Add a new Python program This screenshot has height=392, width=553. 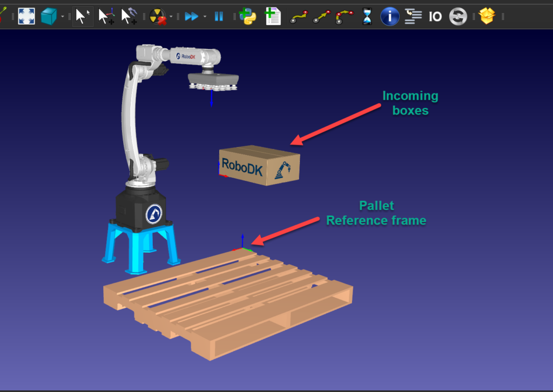[x=248, y=16]
